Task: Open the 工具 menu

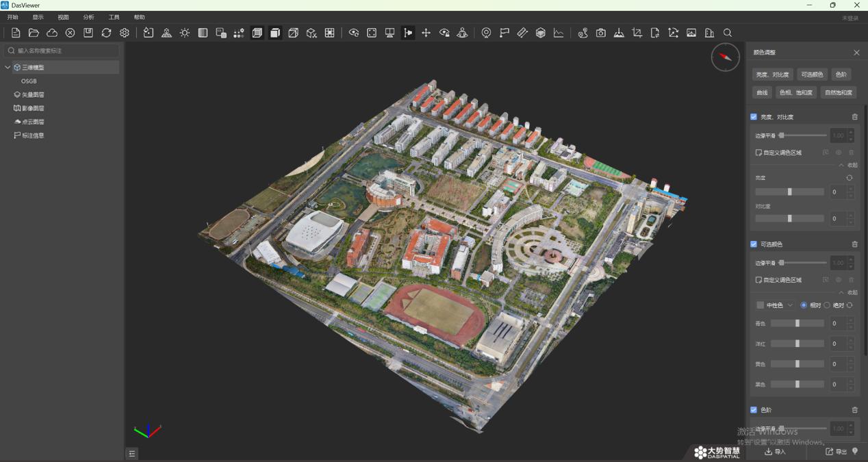Action: tap(114, 17)
